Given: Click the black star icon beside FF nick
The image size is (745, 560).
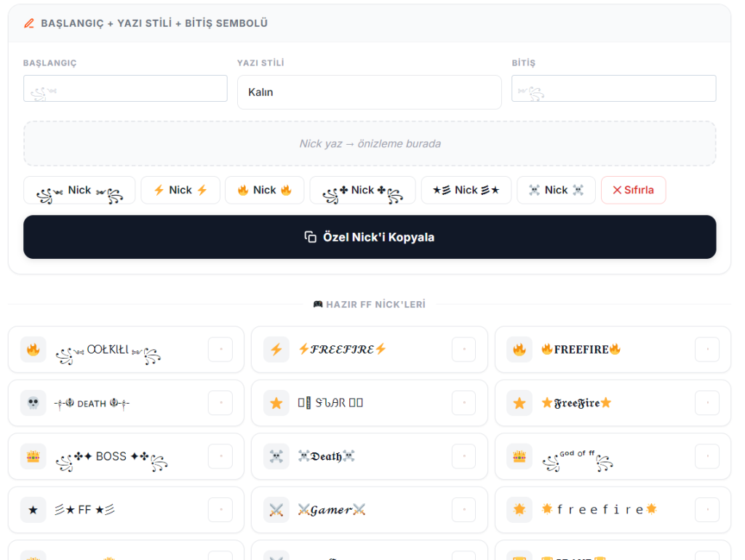Looking at the screenshot, I should [x=33, y=510].
